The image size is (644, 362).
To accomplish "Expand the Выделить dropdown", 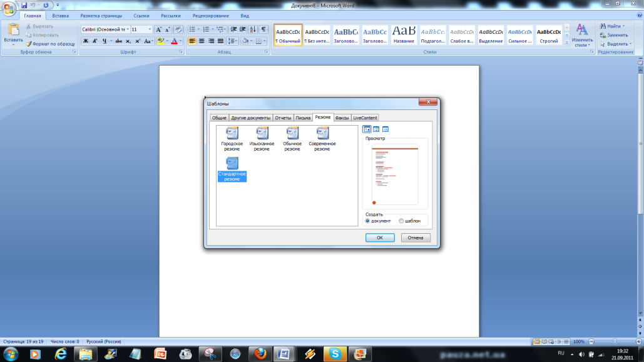I will tap(630, 44).
